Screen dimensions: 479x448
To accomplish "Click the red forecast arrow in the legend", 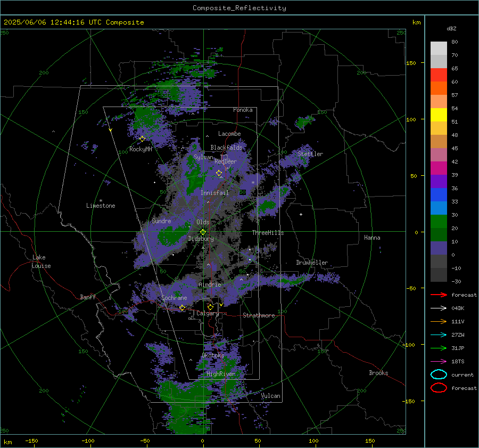I will tap(439, 295).
